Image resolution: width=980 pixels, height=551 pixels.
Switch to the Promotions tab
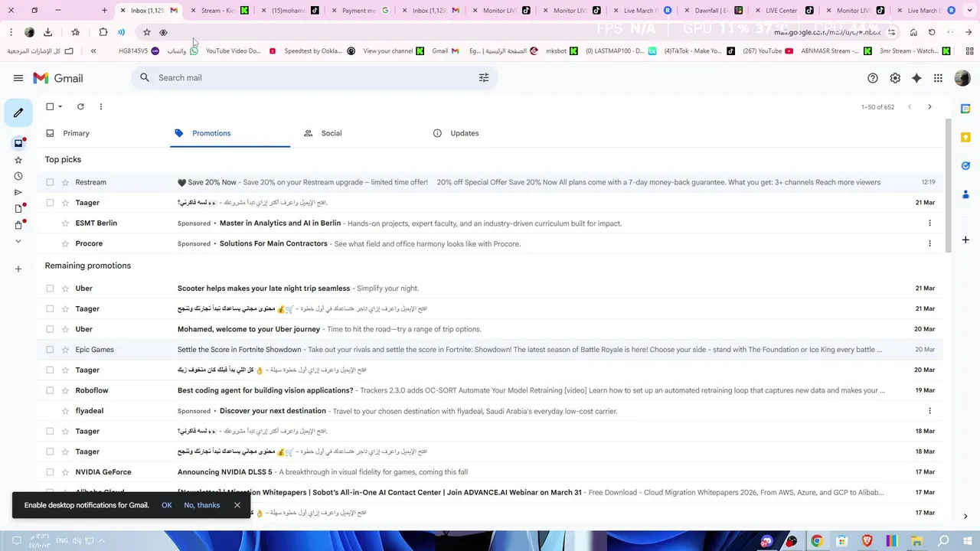230,133
